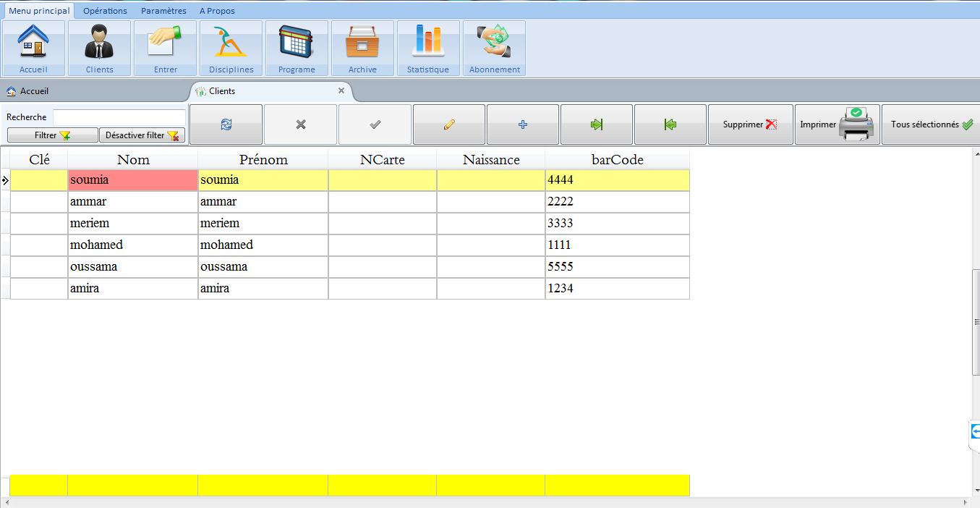The height and width of the screenshot is (508, 980).
Task: Switch to the Opérations menu tab
Action: pos(105,11)
